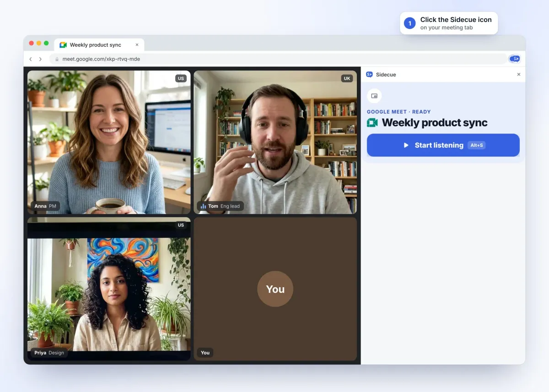
Task: Click the Tom Eng lead name label
Action: [220, 206]
